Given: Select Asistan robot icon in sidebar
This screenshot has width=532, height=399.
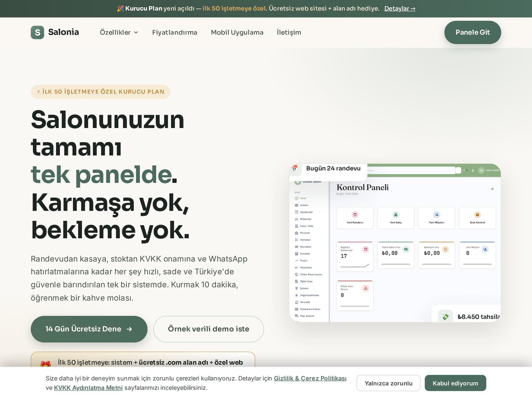Looking at the screenshot, I should (296, 205).
